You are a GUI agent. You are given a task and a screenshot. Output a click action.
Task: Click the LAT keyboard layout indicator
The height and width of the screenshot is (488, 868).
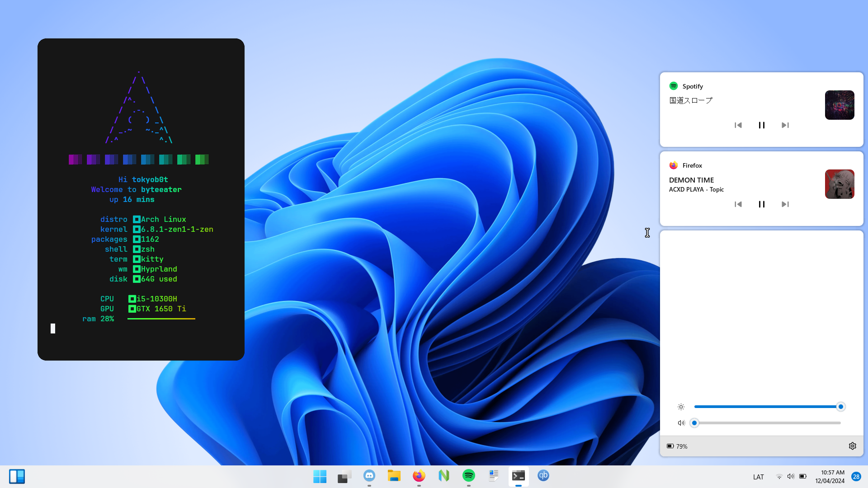coord(758,477)
